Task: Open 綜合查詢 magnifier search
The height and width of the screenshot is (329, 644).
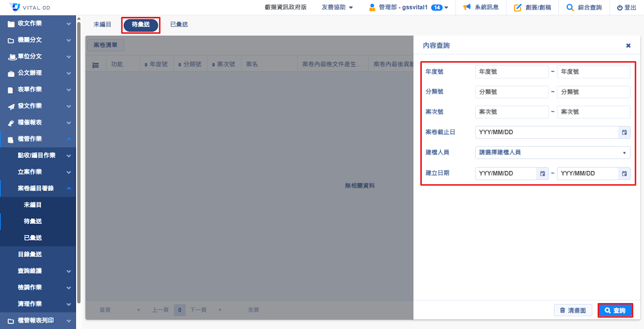Action: click(570, 7)
